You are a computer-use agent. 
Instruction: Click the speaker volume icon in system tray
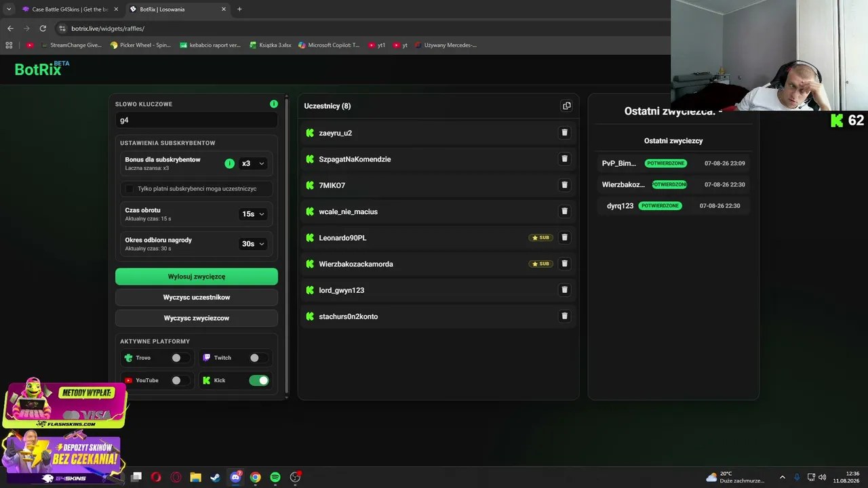click(823, 477)
